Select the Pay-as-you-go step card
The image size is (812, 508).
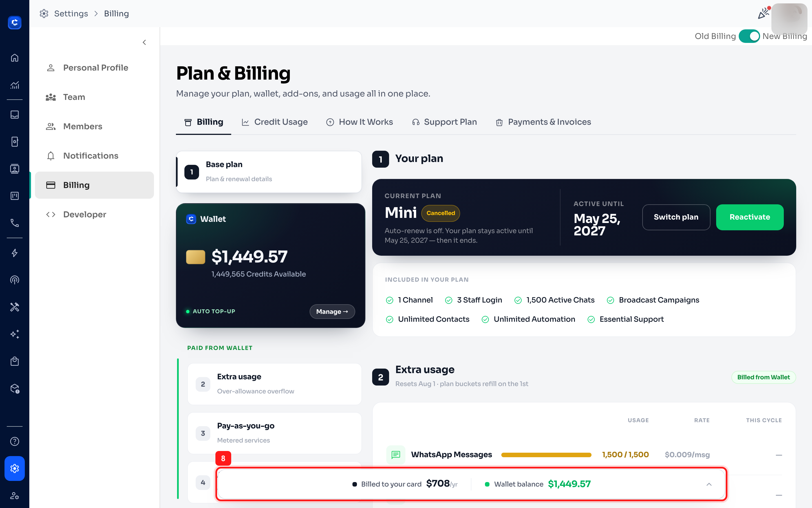coord(274,433)
